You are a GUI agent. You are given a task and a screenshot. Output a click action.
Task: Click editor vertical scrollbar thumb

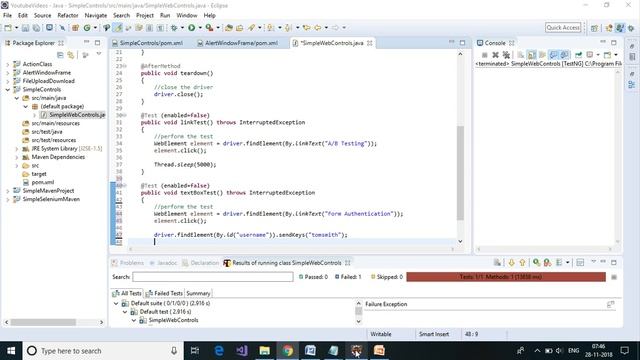coord(460,173)
